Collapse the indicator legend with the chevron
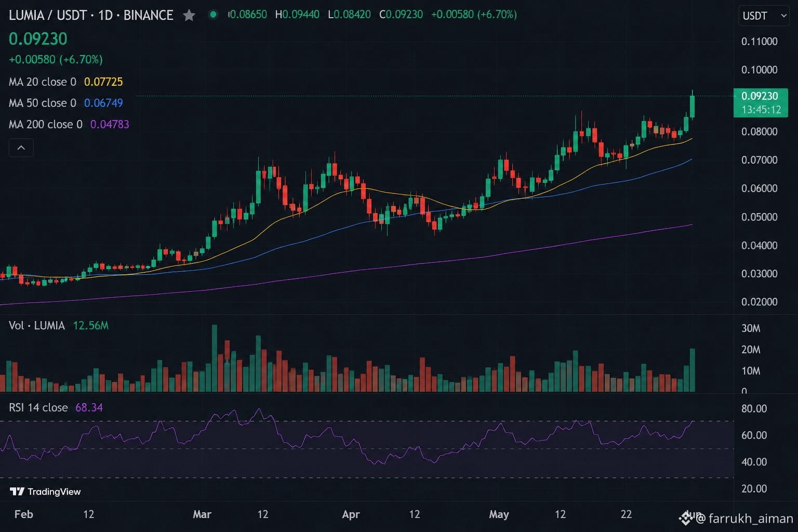 click(21, 148)
